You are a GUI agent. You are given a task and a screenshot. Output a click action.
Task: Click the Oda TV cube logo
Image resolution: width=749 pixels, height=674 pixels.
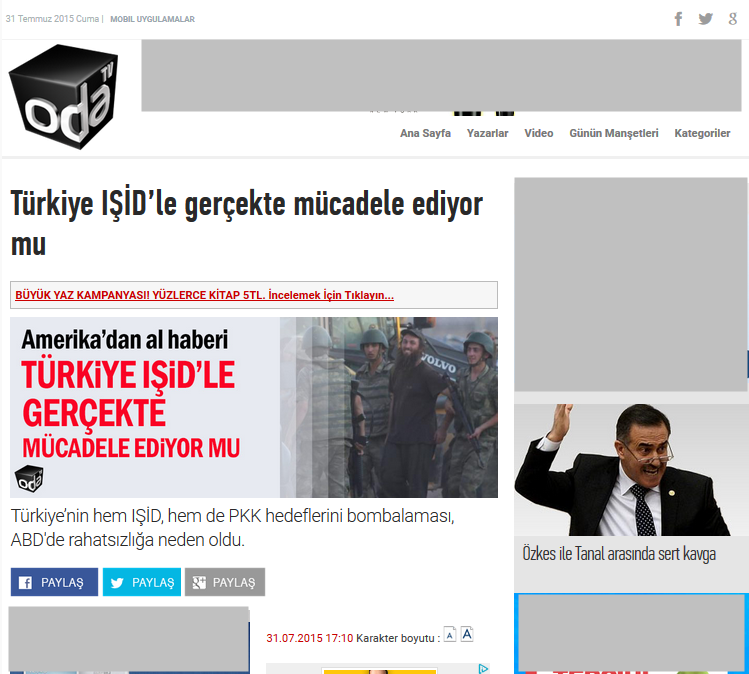coord(63,97)
